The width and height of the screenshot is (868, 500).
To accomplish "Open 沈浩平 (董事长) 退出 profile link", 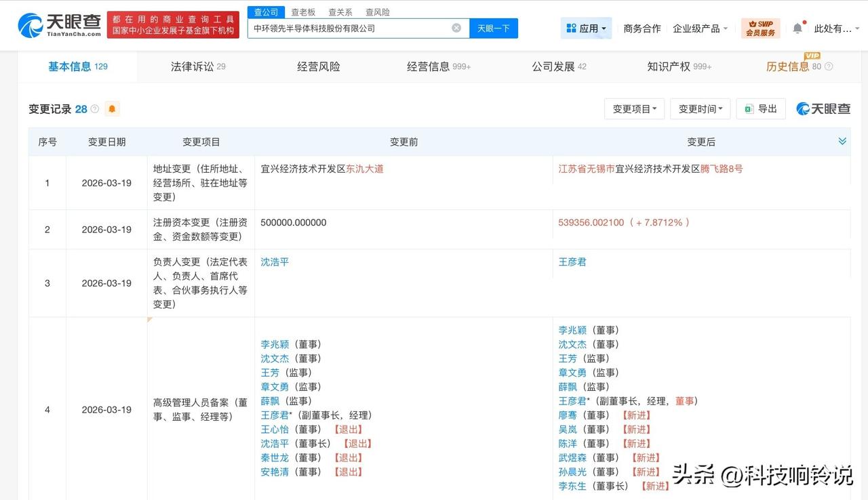I will click(x=275, y=444).
